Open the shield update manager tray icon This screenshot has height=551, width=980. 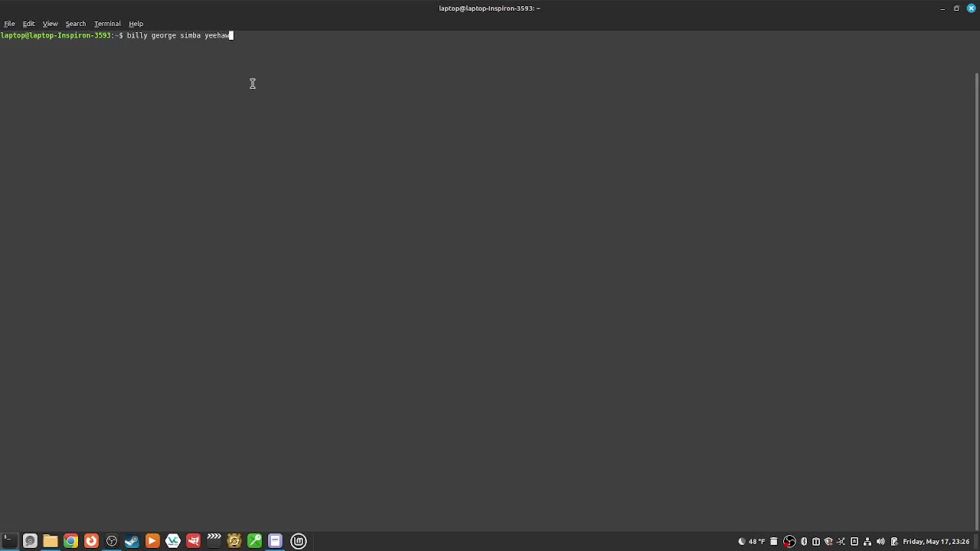click(828, 542)
